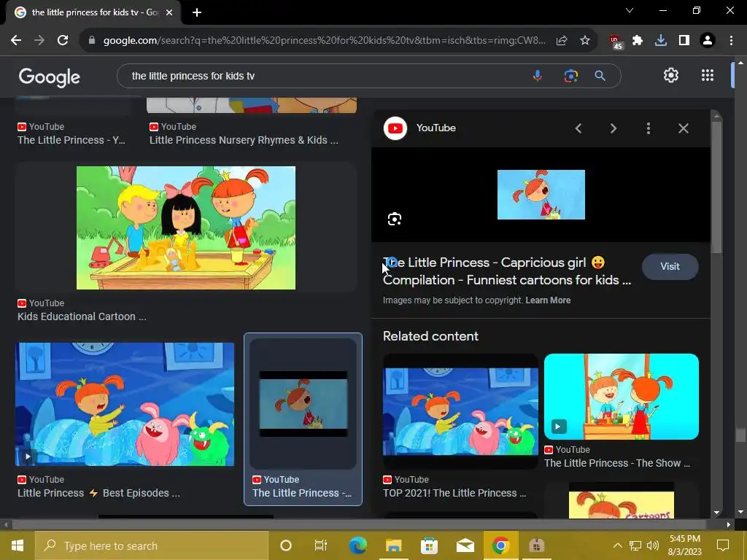Image resolution: width=747 pixels, height=560 pixels.
Task: Open the volume speaker tray icon
Action: [653, 545]
